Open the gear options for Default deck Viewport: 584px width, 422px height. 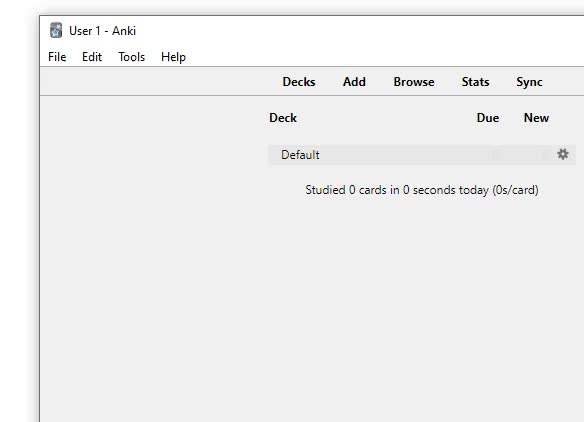(x=563, y=154)
